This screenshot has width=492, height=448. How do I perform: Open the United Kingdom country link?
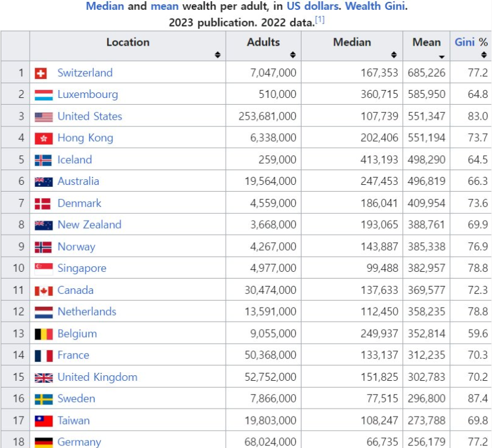(97, 377)
